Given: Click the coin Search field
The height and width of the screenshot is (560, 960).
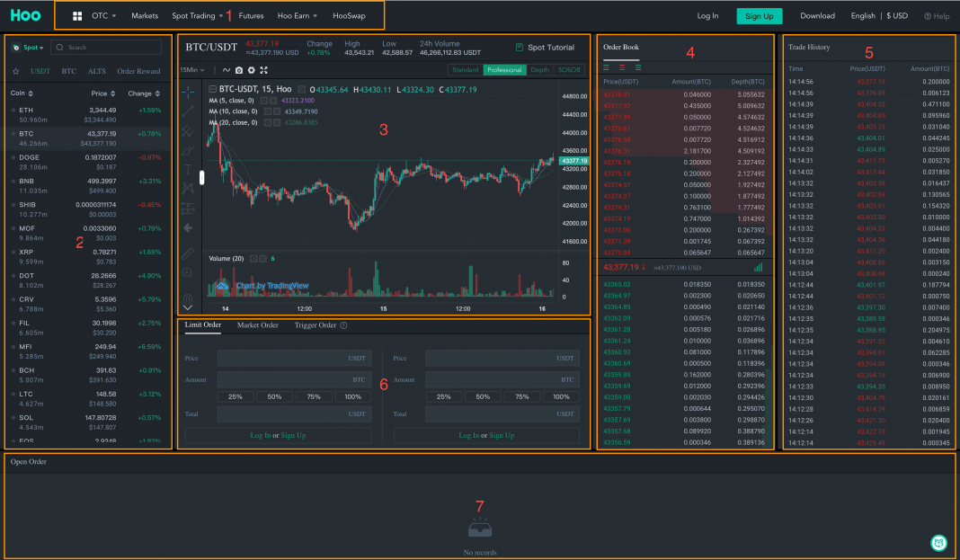Looking at the screenshot, I should [x=107, y=47].
